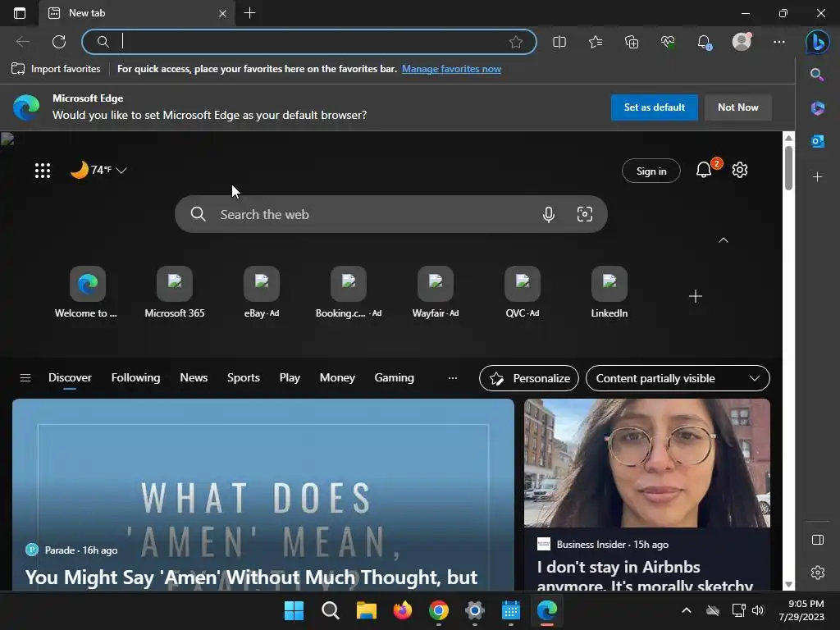Open page notifications bell with badge

pyautogui.click(x=704, y=170)
